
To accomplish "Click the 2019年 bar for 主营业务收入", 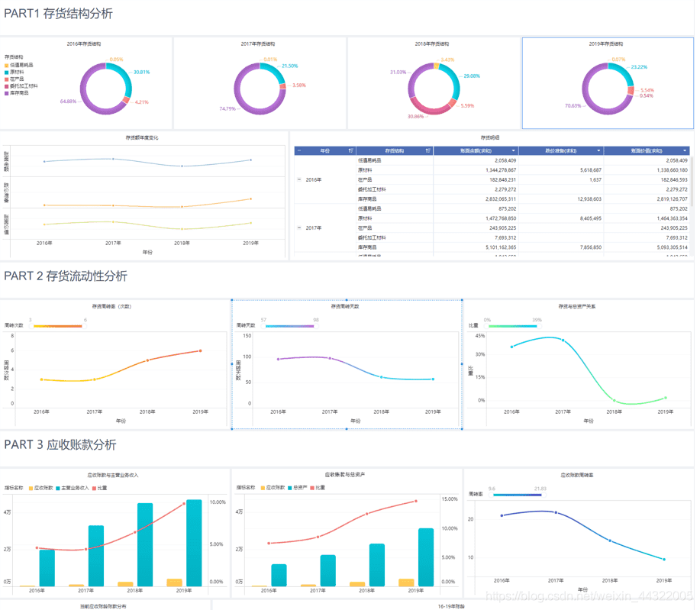I will (194, 542).
